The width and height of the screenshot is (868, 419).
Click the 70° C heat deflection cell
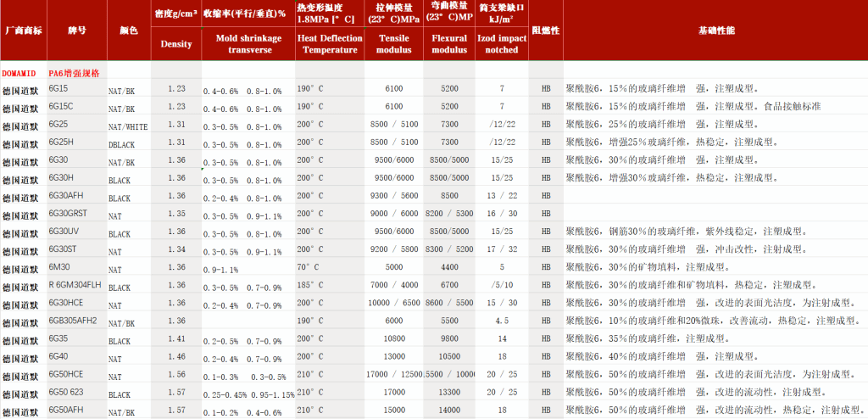coord(309,266)
